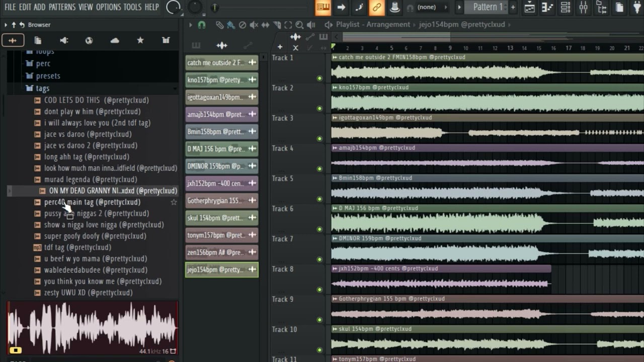
Task: Choose the dashed-box Select tool
Action: (288, 25)
